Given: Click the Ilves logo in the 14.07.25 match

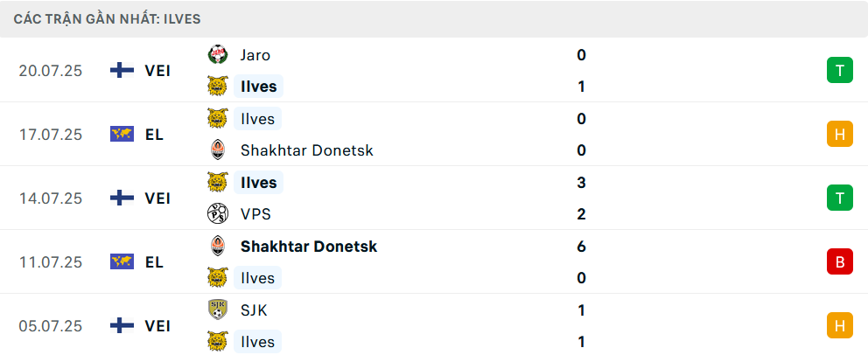Looking at the screenshot, I should click(218, 183).
